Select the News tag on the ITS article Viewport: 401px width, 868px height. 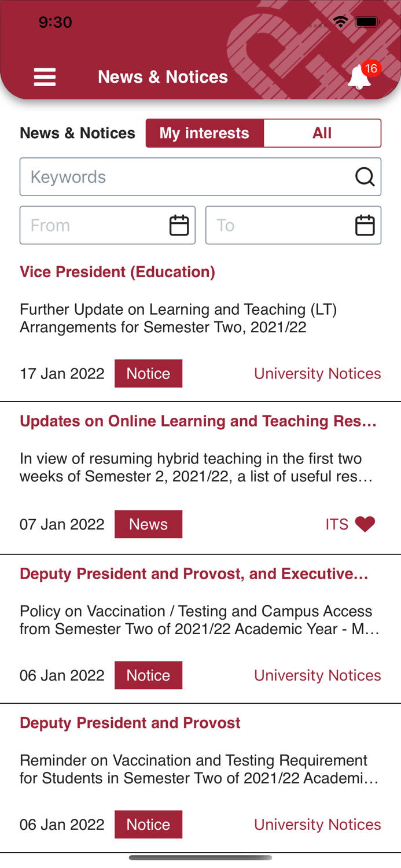pos(149,524)
